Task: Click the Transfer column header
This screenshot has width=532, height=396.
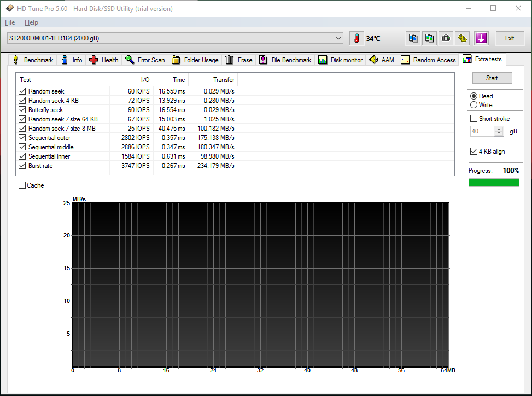Action: click(213, 80)
